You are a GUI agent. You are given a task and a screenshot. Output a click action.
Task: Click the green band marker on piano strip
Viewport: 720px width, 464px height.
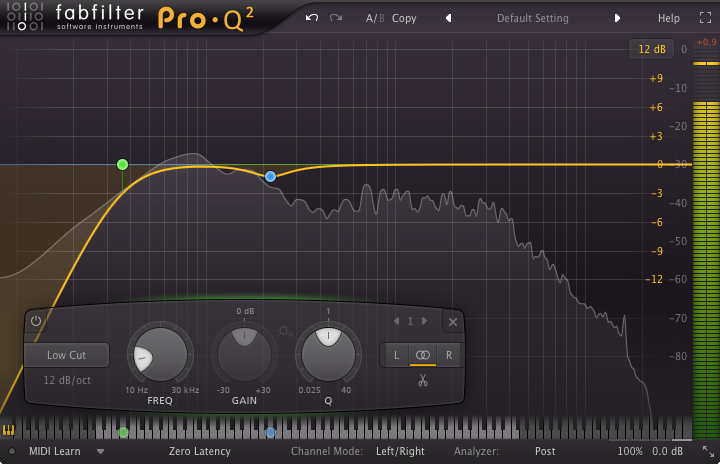(x=123, y=432)
